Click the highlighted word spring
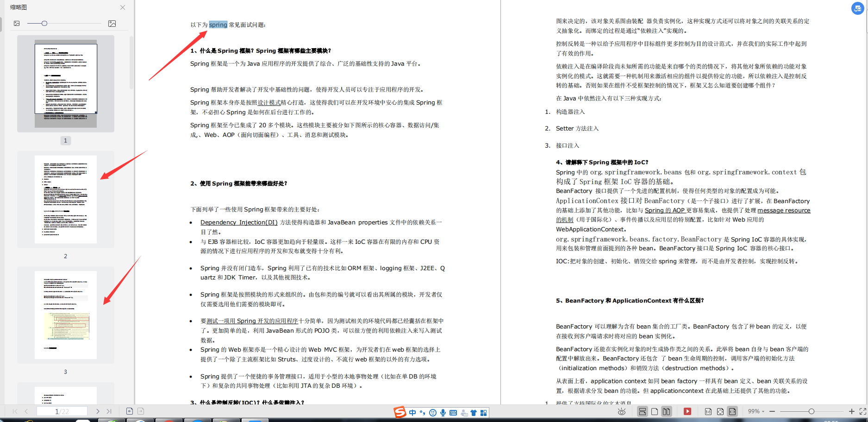The image size is (868, 422). tap(218, 25)
